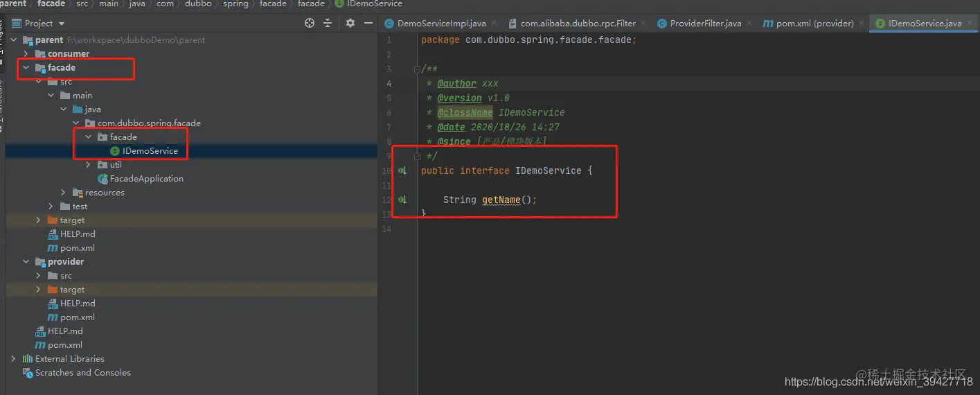Collapse the parent root node
Image resolution: width=980 pixels, height=395 pixels.
[x=14, y=40]
